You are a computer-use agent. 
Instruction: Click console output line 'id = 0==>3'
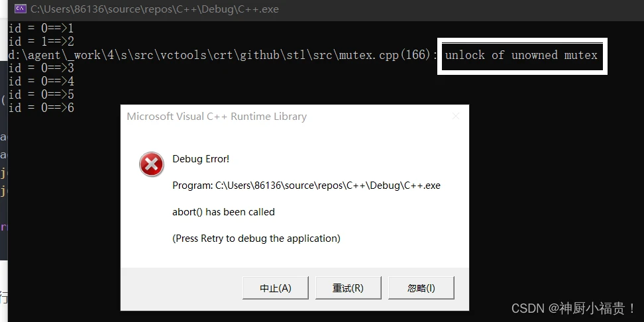(x=41, y=68)
